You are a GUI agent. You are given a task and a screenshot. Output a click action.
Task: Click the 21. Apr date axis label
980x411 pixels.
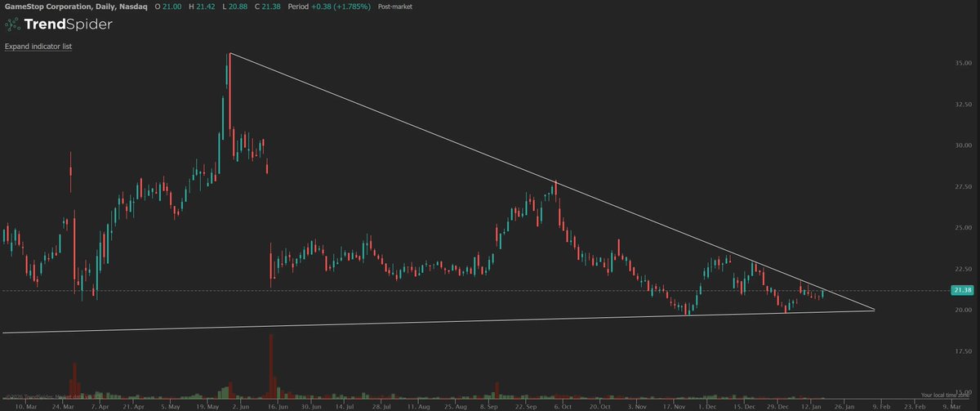(x=134, y=405)
